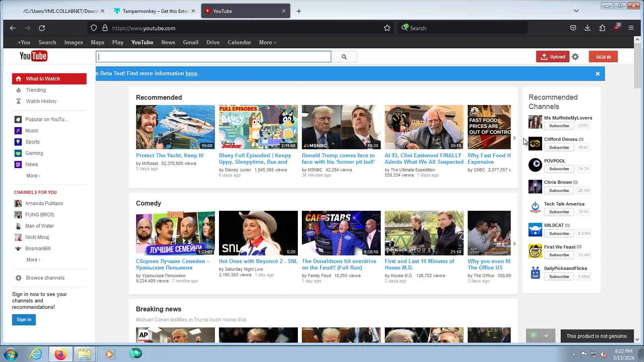Open the taskbar clock showing 8:22 PM
This screenshot has width=644, height=362.
pos(623,354)
